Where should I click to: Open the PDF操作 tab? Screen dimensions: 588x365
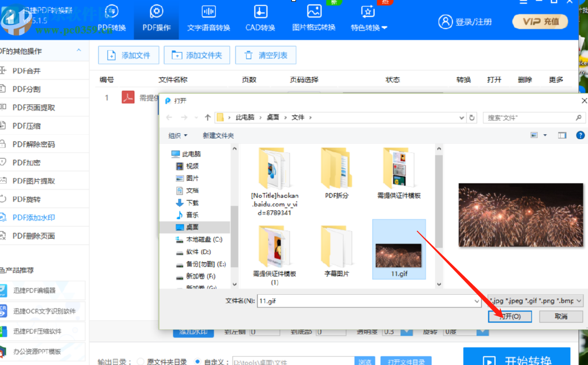coord(157,19)
